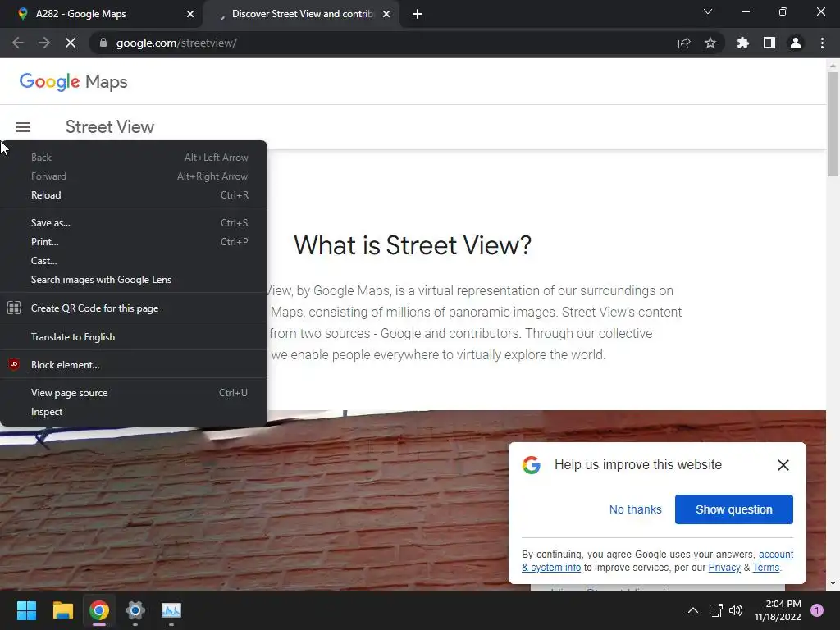The image size is (840, 630).
Task: Click No thanks in survey popup
Action: pos(636,509)
